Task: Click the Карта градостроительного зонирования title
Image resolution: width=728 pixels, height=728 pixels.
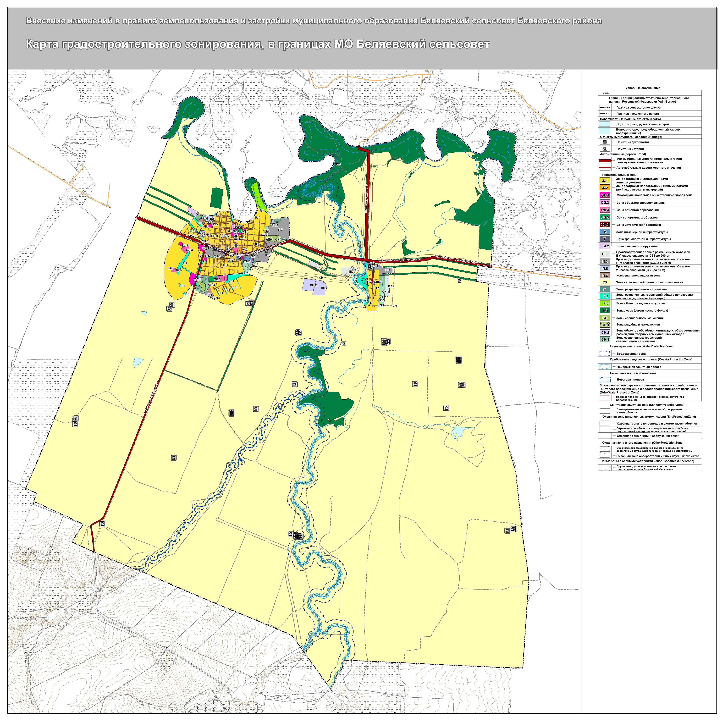Action: (x=257, y=44)
